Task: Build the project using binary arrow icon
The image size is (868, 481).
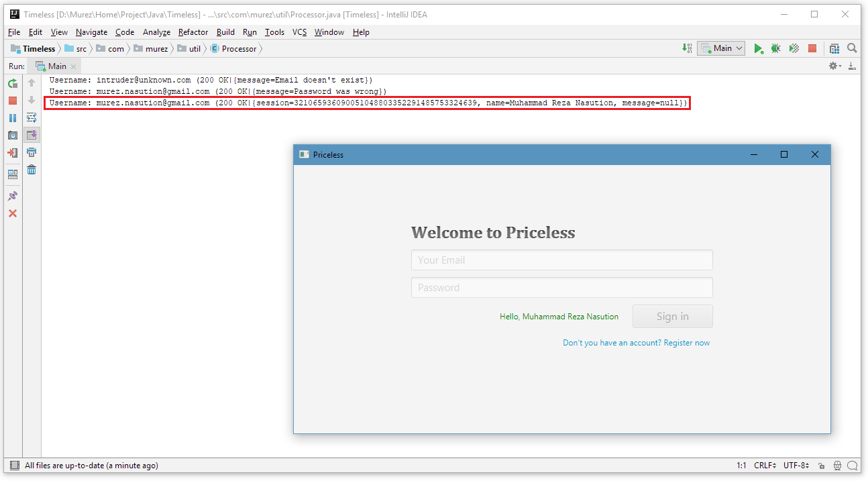Action: pos(687,48)
